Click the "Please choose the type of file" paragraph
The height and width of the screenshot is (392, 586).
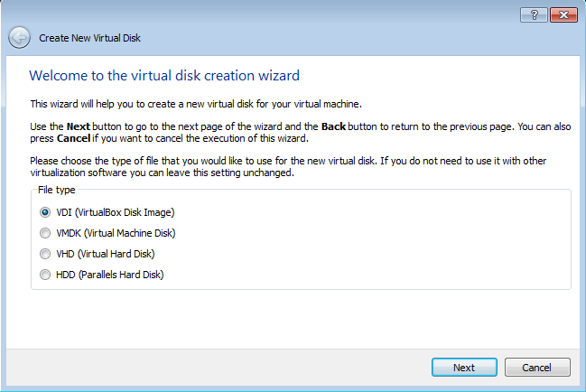tap(288, 167)
